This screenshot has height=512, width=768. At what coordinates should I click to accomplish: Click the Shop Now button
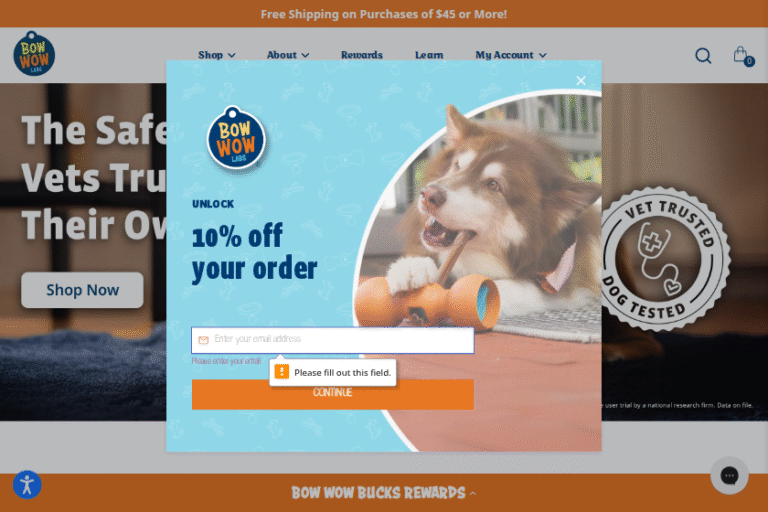pyautogui.click(x=82, y=290)
